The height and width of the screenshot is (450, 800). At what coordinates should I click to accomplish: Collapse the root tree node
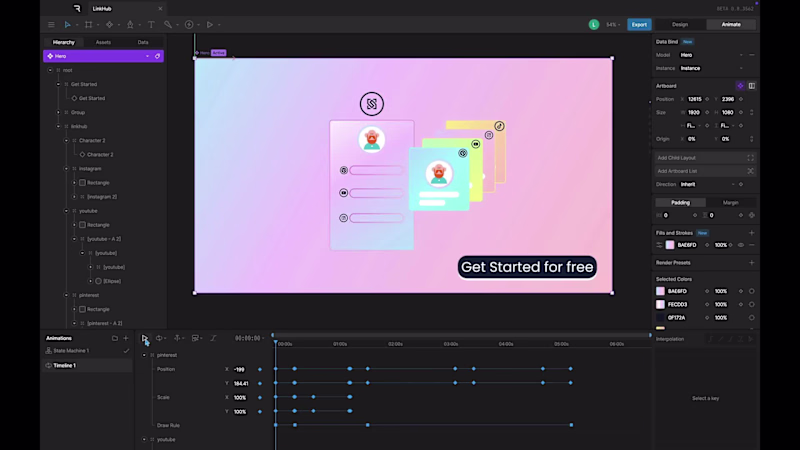point(50,70)
